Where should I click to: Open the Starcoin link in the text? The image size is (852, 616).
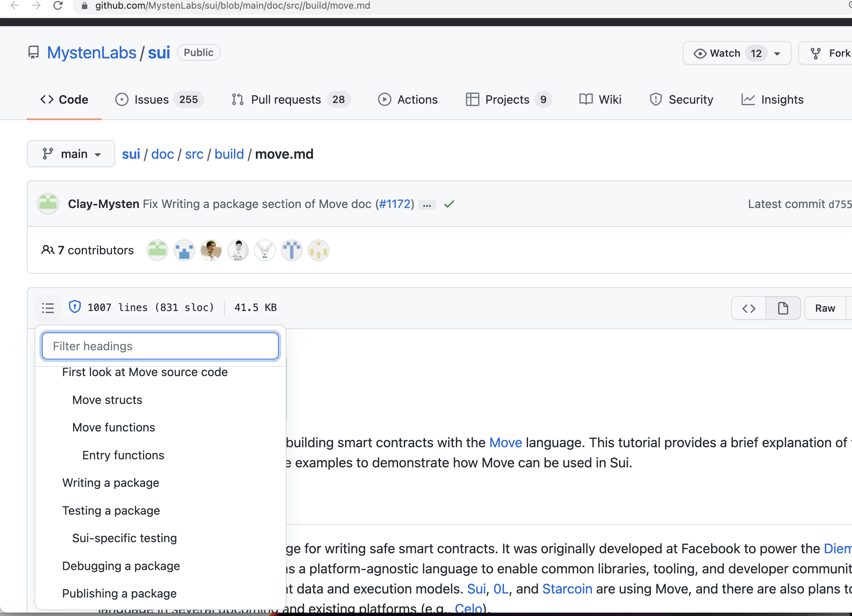pos(567,588)
